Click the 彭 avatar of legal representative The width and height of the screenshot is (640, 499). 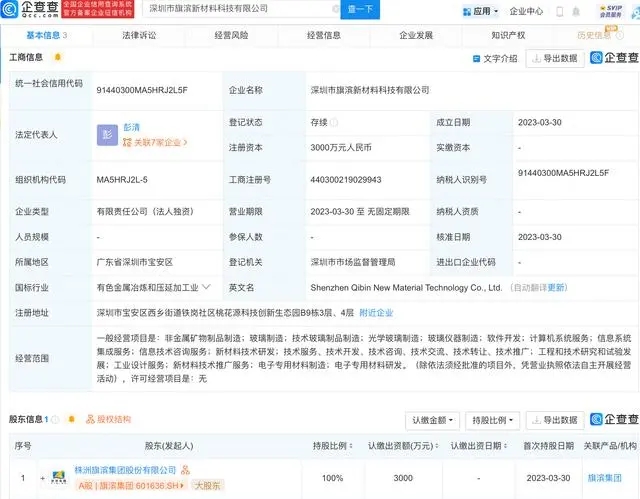tap(107, 135)
